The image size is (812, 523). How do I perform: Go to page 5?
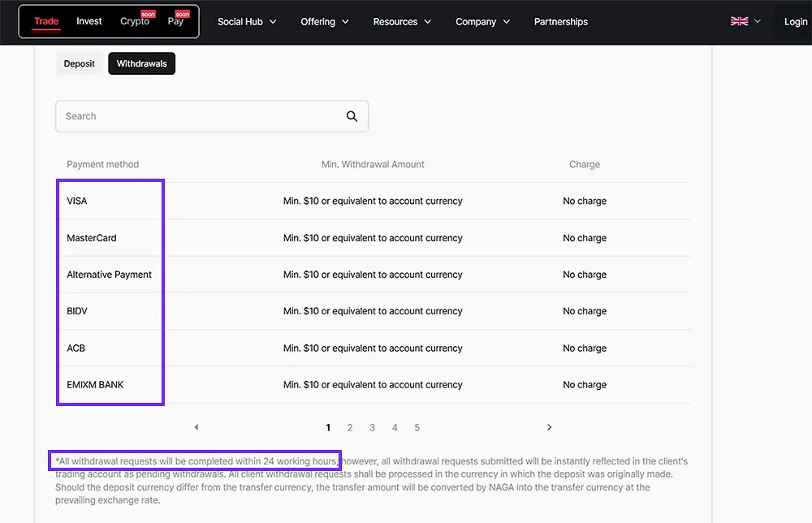tap(417, 428)
